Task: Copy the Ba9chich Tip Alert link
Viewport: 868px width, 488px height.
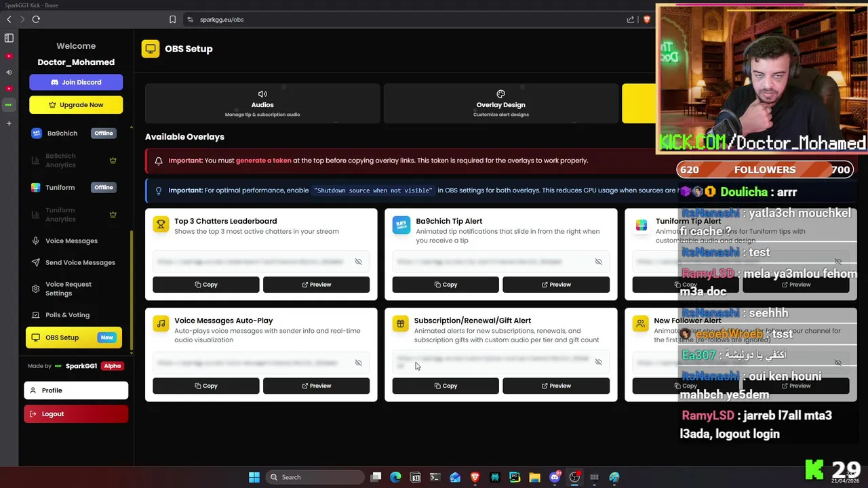Action: 446,285
